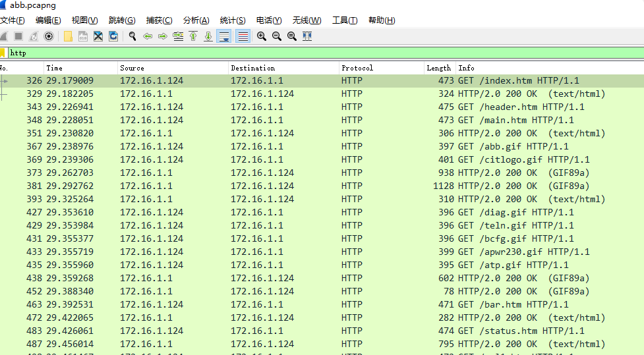Select packet 435 GET /atp.gif
This screenshot has height=355, width=644.
[x=322, y=265]
